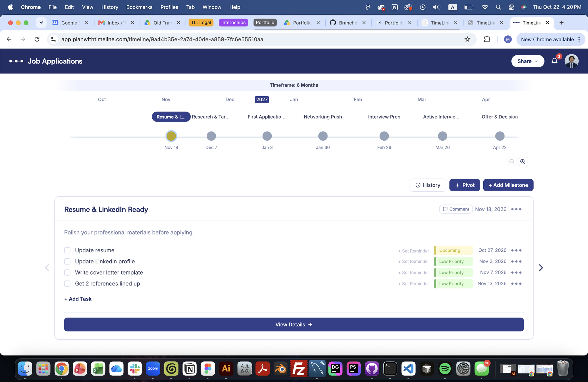Check the Write cover letter template checkbox
Viewport: 588px width, 382px height.
[67, 273]
